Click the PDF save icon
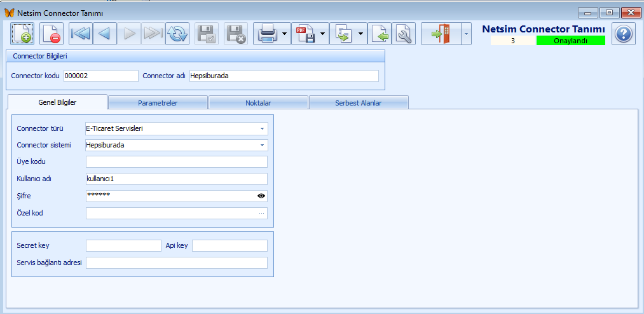Image resolution: width=644 pixels, height=314 pixels. 305,34
